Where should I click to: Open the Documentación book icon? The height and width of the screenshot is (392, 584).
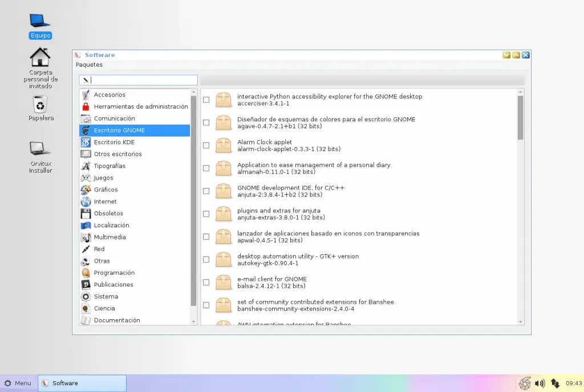pos(86,320)
